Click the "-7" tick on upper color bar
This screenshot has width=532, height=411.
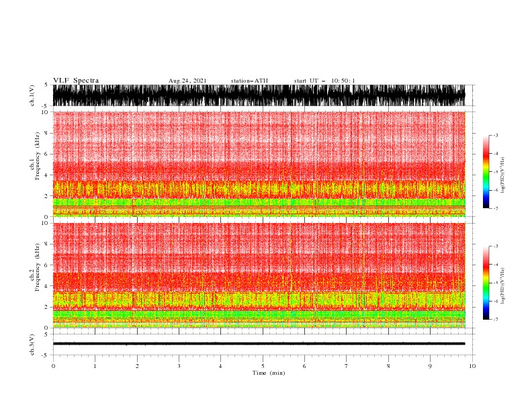pos(496,208)
